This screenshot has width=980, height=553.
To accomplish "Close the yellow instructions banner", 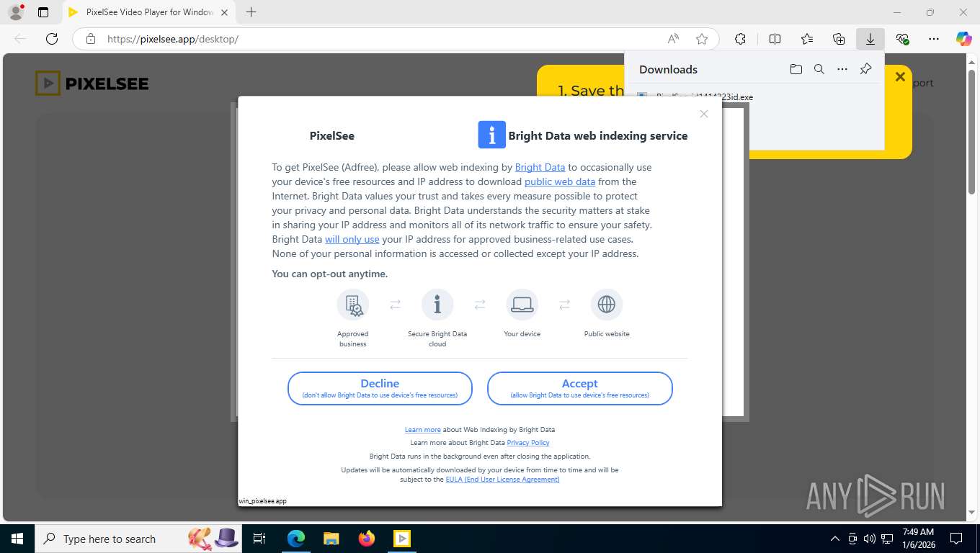I will click(899, 76).
